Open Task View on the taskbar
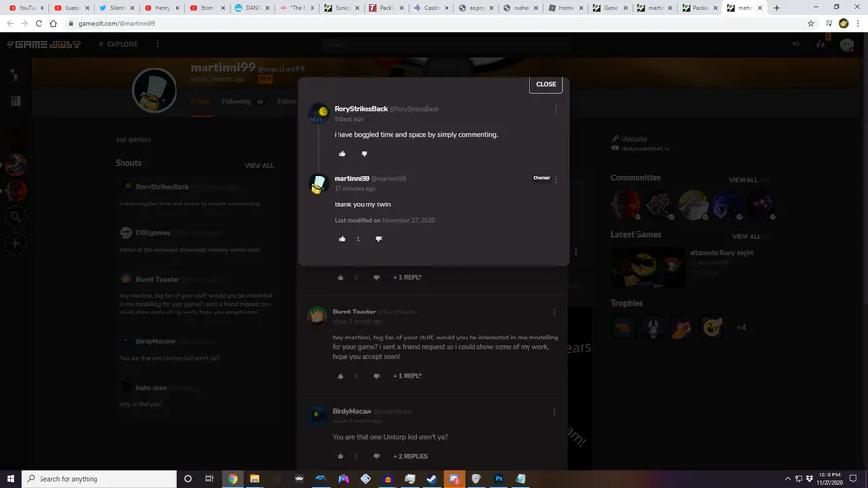Screen dimensions: 868x488 pyautogui.click(x=209, y=479)
